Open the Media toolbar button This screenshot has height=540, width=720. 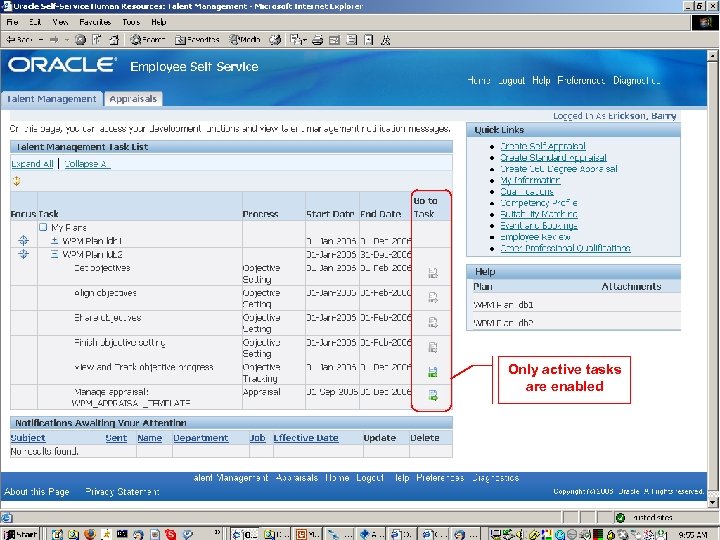[245, 40]
